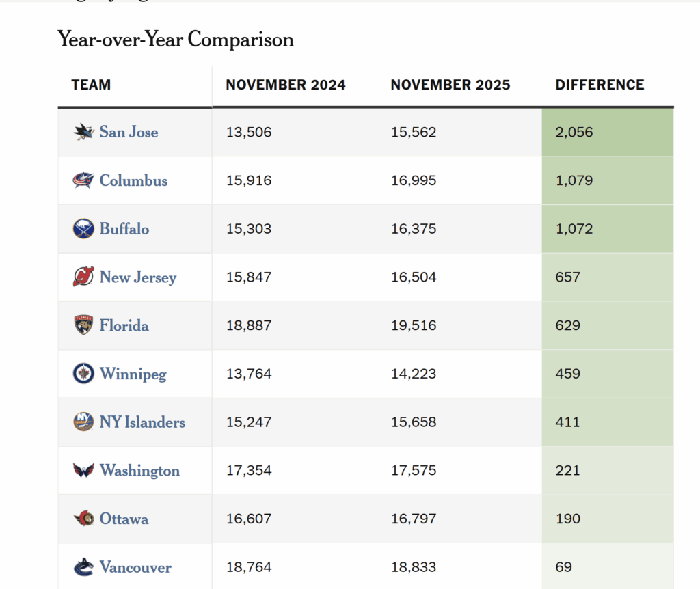700x589 pixels.
Task: Click the New Jersey Devils logo icon
Action: pos(83,277)
